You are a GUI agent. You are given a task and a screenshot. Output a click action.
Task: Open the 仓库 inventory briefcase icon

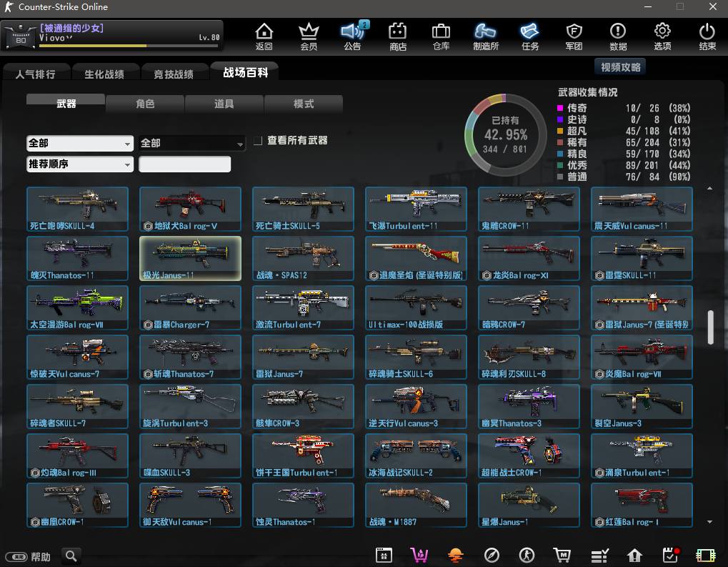point(441,36)
